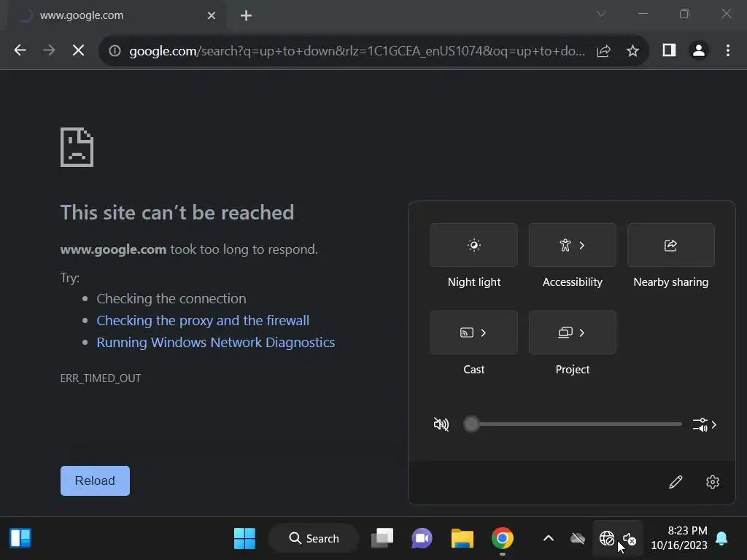
Task: Edit quick settings with pencil icon
Action: click(x=676, y=482)
